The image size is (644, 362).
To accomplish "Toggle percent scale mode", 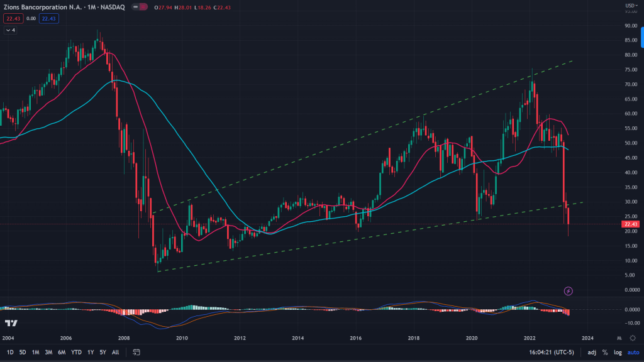I will coord(605,352).
